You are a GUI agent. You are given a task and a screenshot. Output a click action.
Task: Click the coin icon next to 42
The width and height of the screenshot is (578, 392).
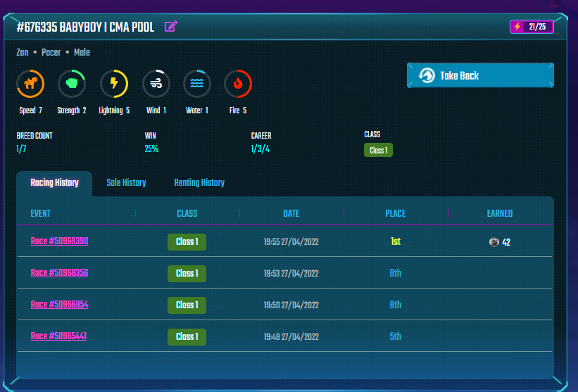click(x=494, y=242)
